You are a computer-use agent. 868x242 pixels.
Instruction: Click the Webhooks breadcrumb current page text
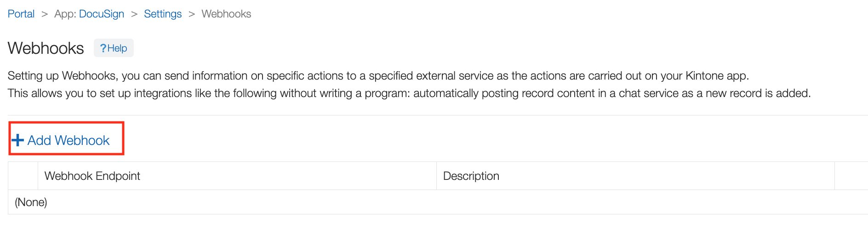pos(226,14)
